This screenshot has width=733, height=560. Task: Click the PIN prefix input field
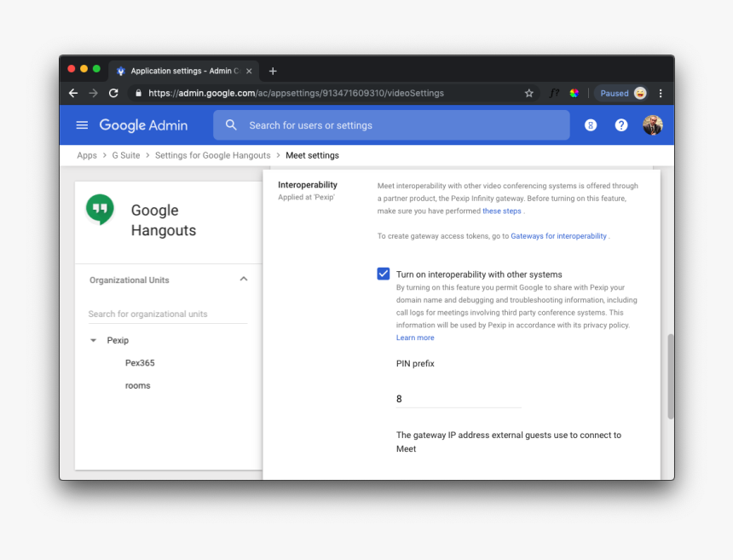[458, 399]
